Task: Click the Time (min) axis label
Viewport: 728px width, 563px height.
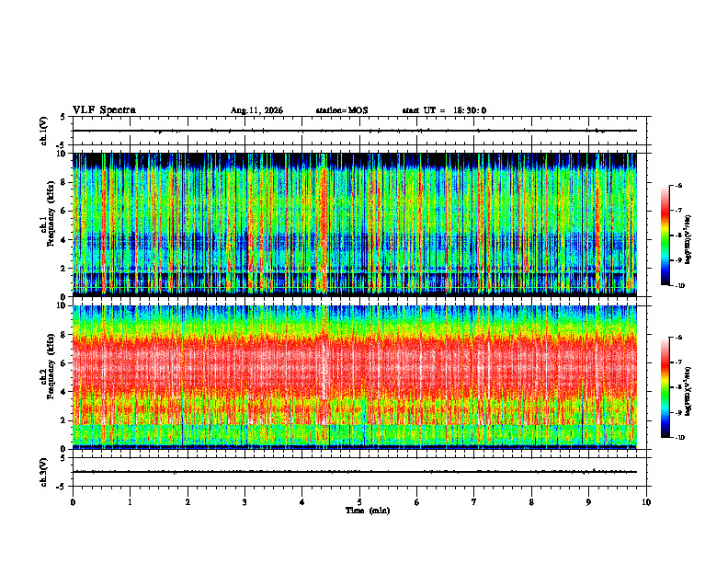Action: coord(368,511)
